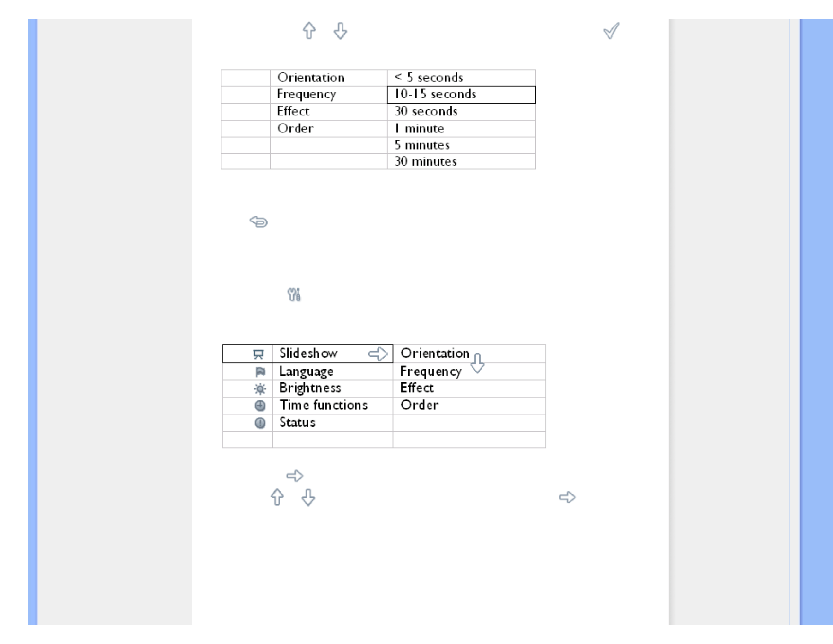Click the Status info icon
The height and width of the screenshot is (644, 833).
pyautogui.click(x=260, y=423)
